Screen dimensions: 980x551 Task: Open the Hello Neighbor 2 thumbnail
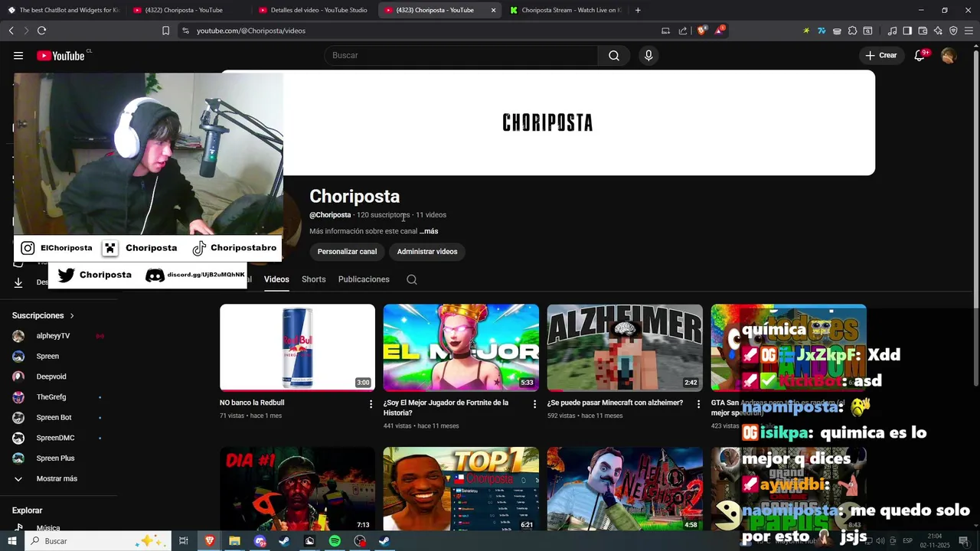click(625, 489)
